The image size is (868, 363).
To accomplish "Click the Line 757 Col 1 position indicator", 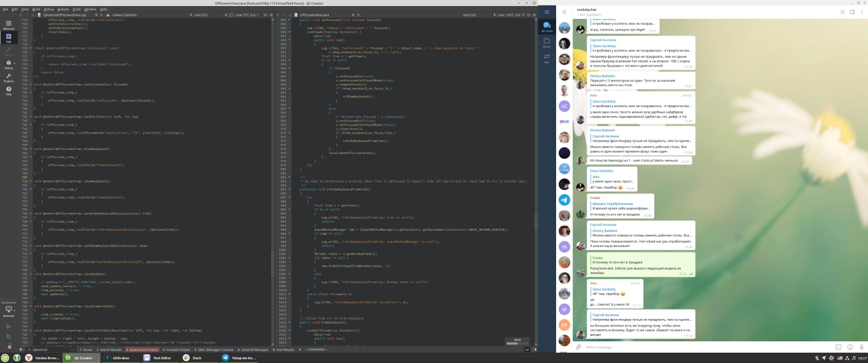I will point(248,14).
